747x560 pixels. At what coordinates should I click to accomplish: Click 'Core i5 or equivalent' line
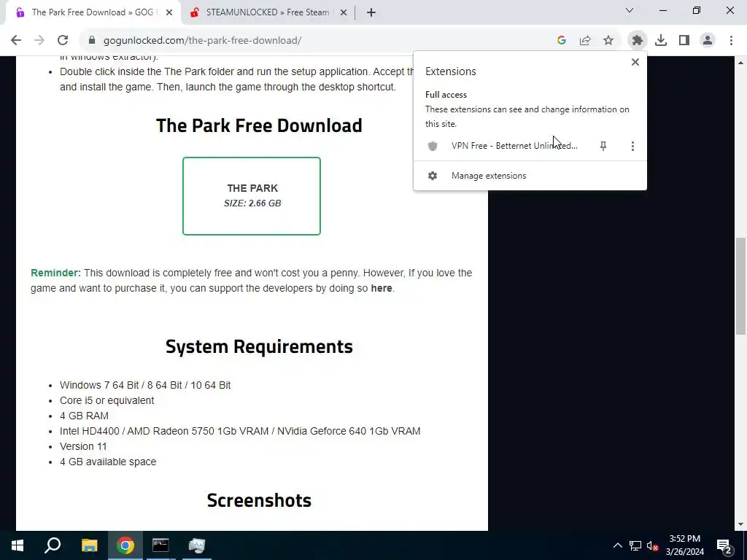tap(107, 400)
